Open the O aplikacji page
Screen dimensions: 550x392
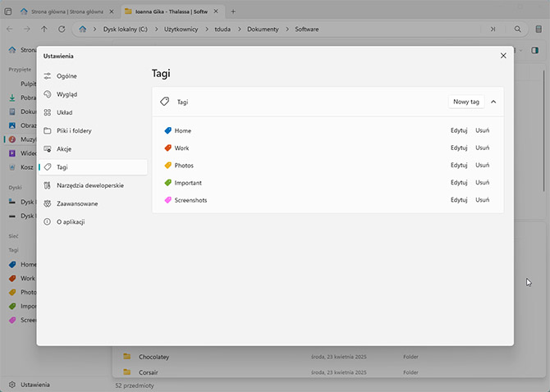71,221
